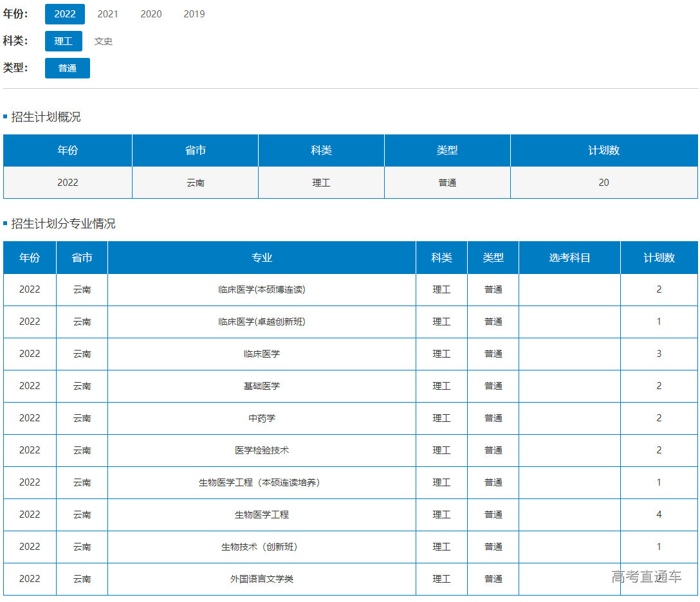Click the 基础医学 major cell
Image resolution: width=700 pixels, height=602 pixels.
click(262, 387)
